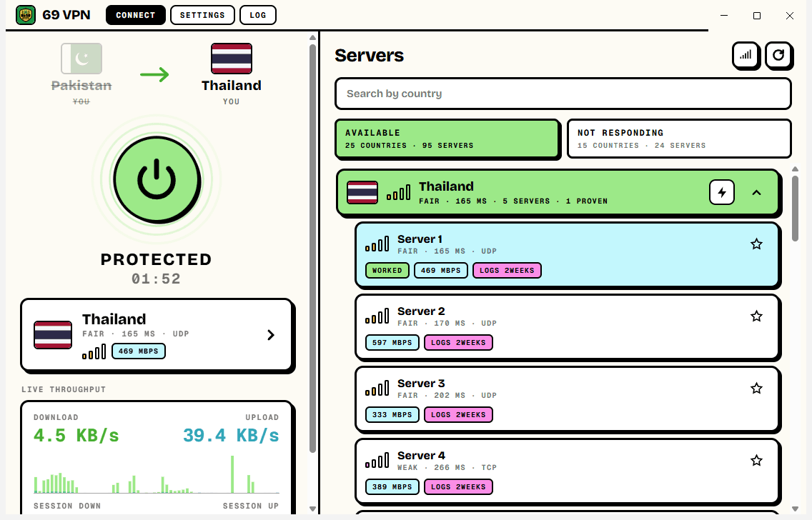Click LOGS 2WEEKS badge on Server 1
This screenshot has width=812, height=520.
coord(507,270)
